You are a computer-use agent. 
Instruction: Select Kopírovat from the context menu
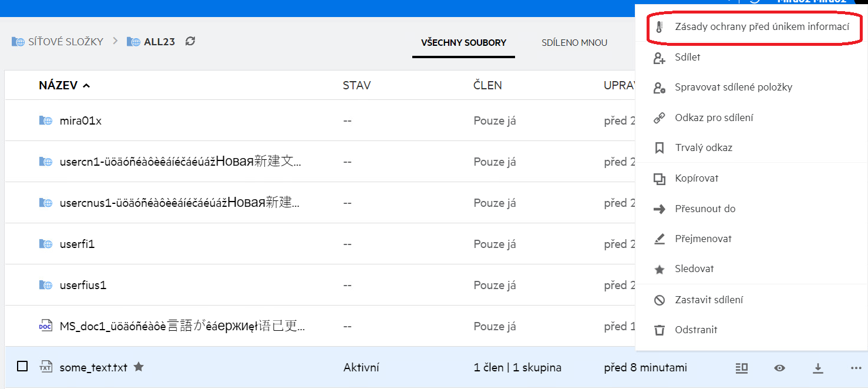tap(697, 179)
